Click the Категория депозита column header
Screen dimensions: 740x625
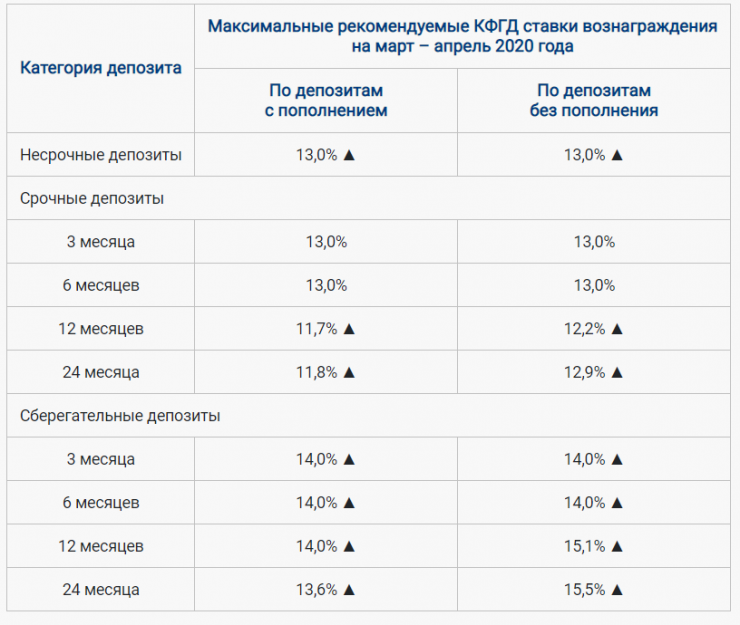point(101,68)
